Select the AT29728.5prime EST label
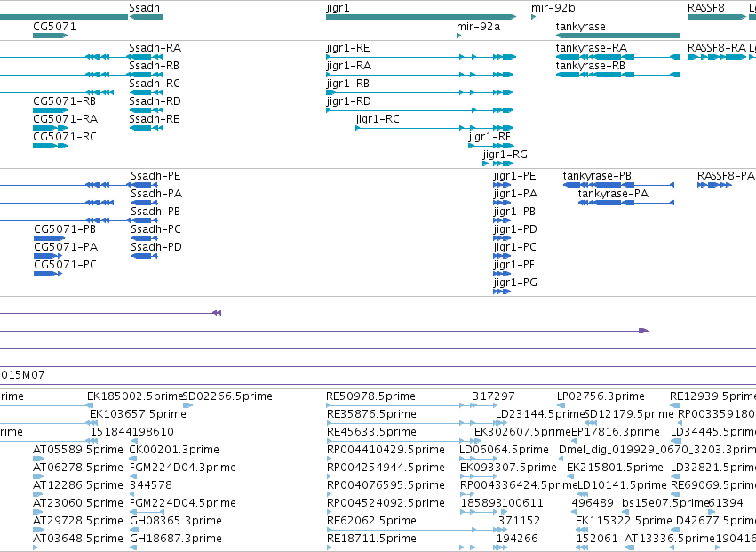The height and width of the screenshot is (552, 756). (77, 521)
